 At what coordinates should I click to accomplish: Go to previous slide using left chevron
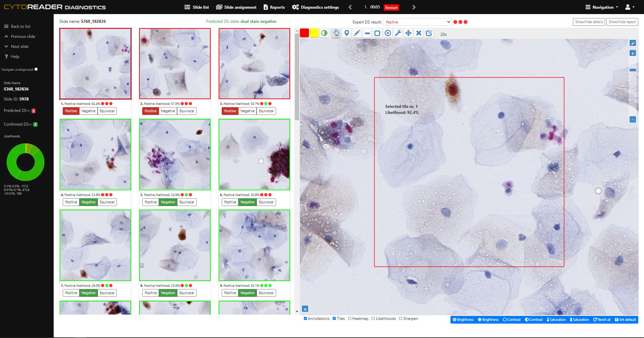350,7
